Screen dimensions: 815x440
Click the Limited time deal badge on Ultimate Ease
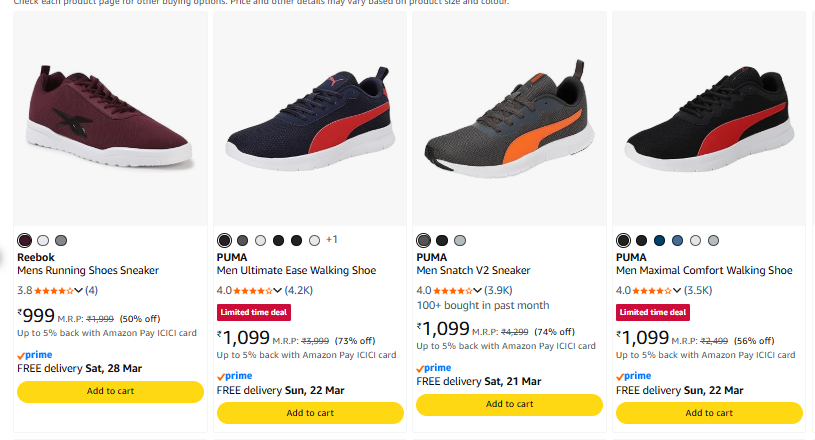point(254,313)
